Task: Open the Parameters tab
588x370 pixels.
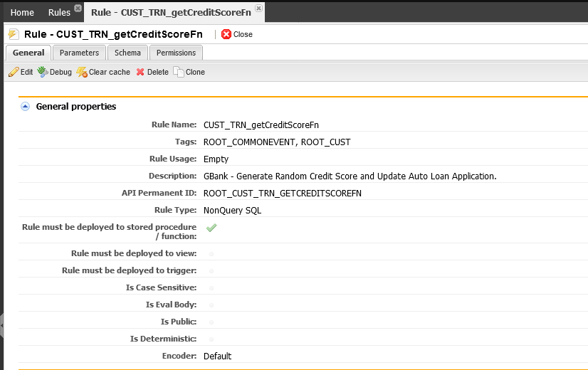Action: [x=79, y=53]
